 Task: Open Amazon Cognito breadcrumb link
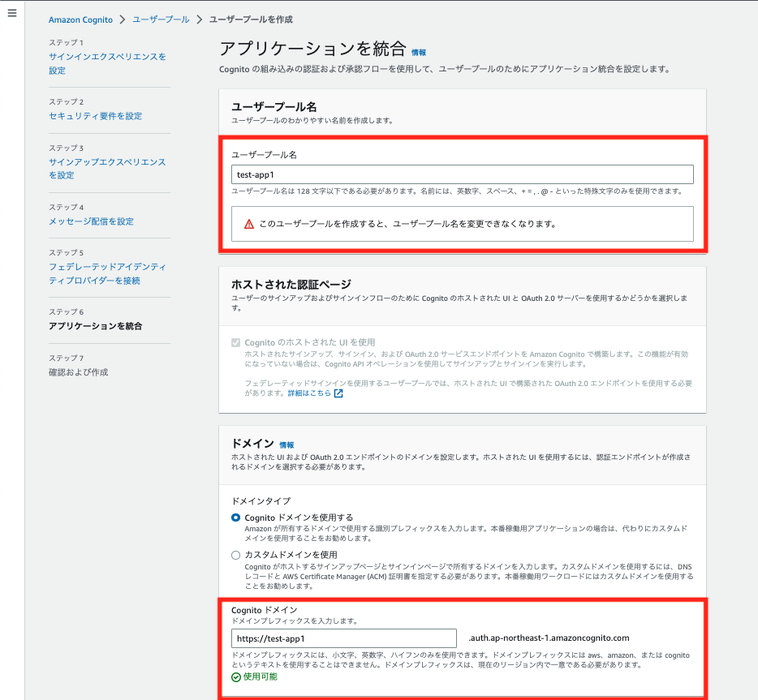80,19
